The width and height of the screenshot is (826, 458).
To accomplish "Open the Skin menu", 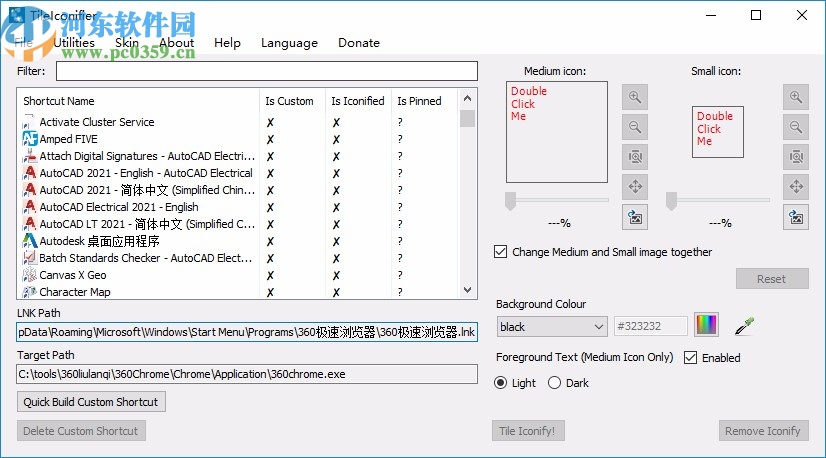I will tap(127, 43).
